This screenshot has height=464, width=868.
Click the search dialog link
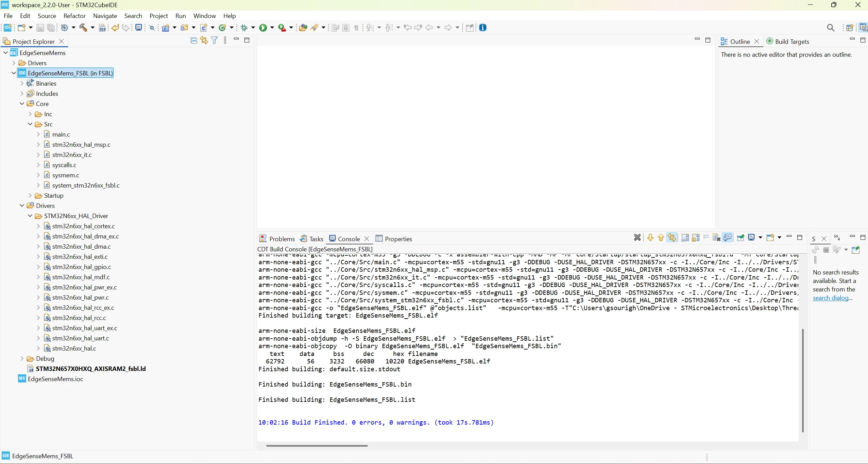[831, 298]
